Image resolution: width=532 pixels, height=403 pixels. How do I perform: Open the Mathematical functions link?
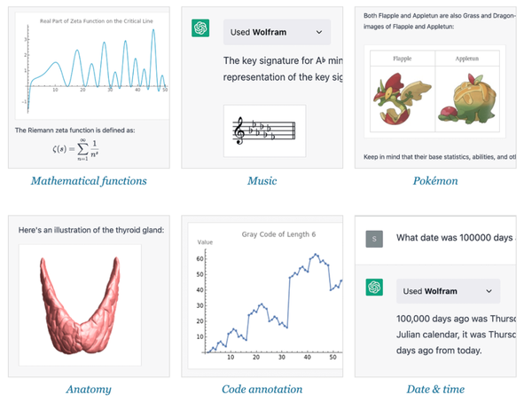(x=89, y=181)
